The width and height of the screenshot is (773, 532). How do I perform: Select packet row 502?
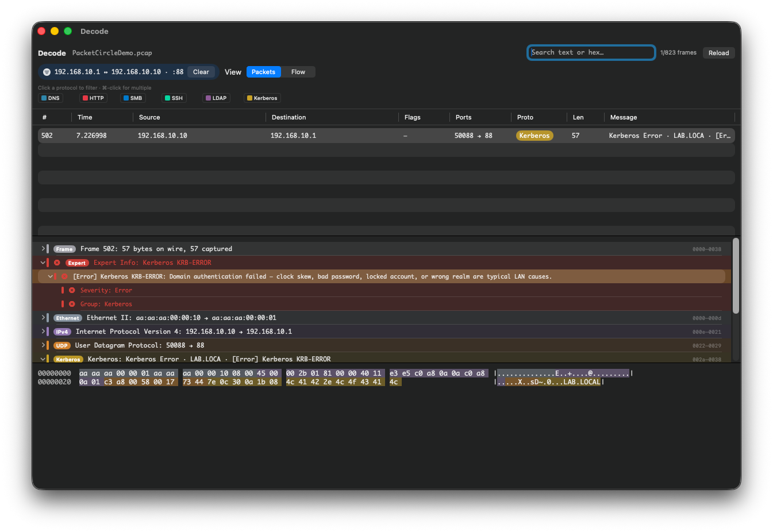point(386,136)
